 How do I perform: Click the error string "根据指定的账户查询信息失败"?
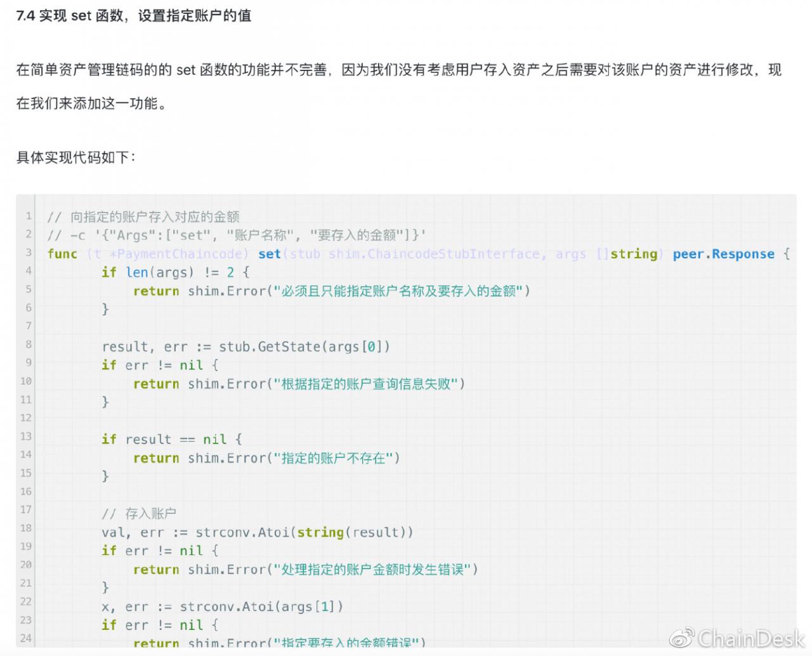(x=369, y=384)
